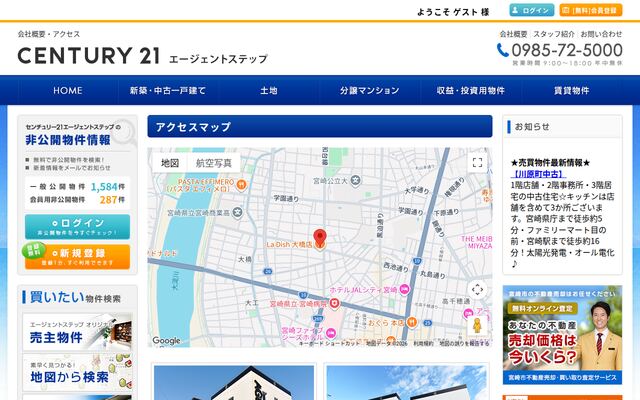Switch map to 地図 view

point(170,163)
